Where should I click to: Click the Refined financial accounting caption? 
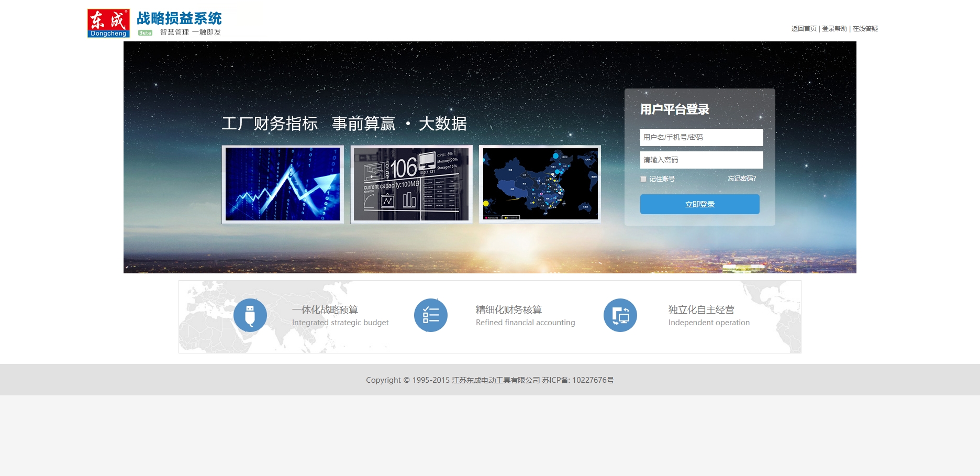[x=526, y=323]
